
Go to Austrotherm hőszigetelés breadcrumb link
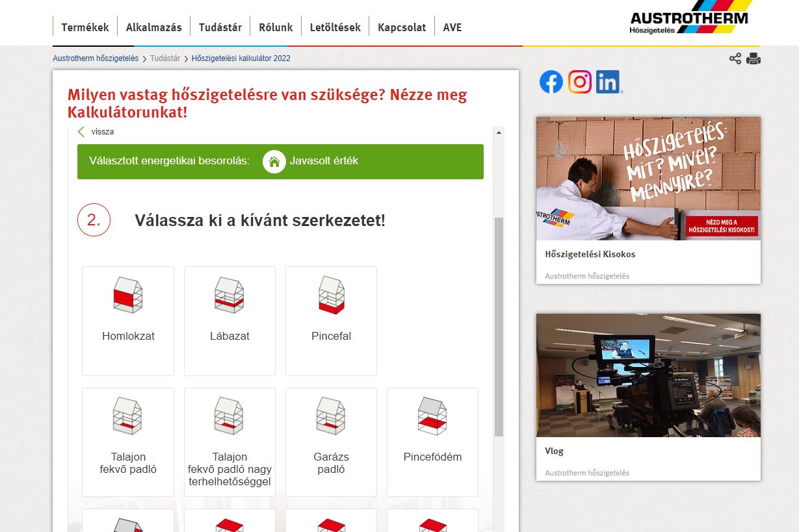[96, 58]
